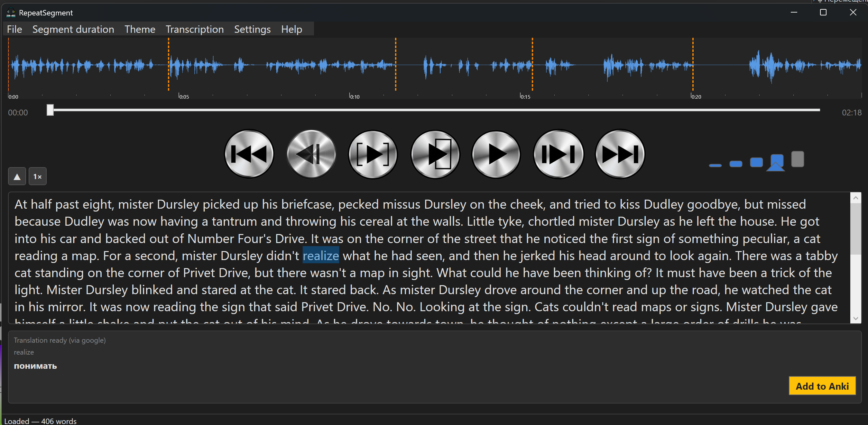Click the transcript scrollbar thumb
This screenshot has width=868, height=425.
tap(855, 229)
